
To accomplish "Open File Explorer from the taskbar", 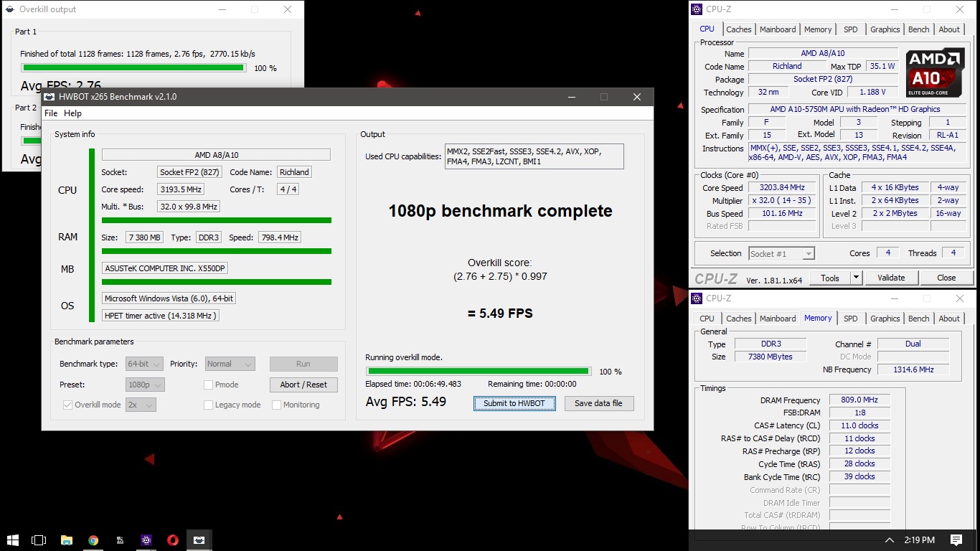I will (x=67, y=540).
